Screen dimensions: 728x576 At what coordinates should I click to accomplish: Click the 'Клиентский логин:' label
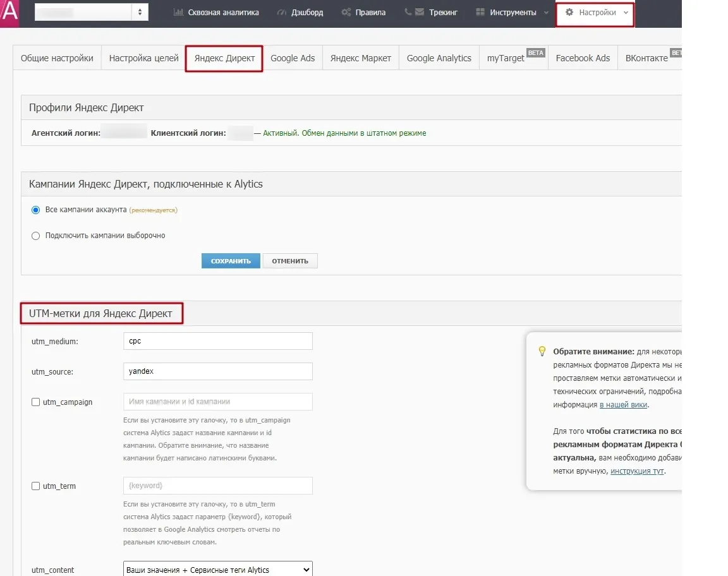(x=188, y=133)
